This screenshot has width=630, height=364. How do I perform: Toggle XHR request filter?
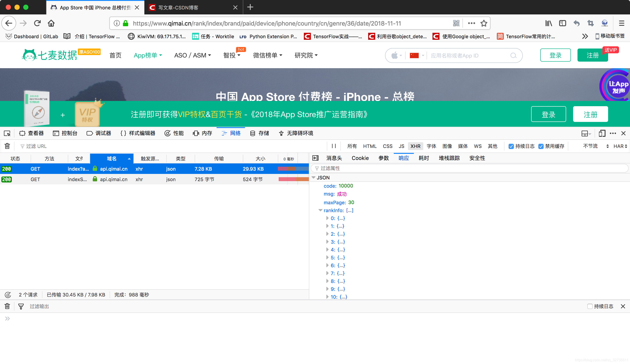click(415, 146)
